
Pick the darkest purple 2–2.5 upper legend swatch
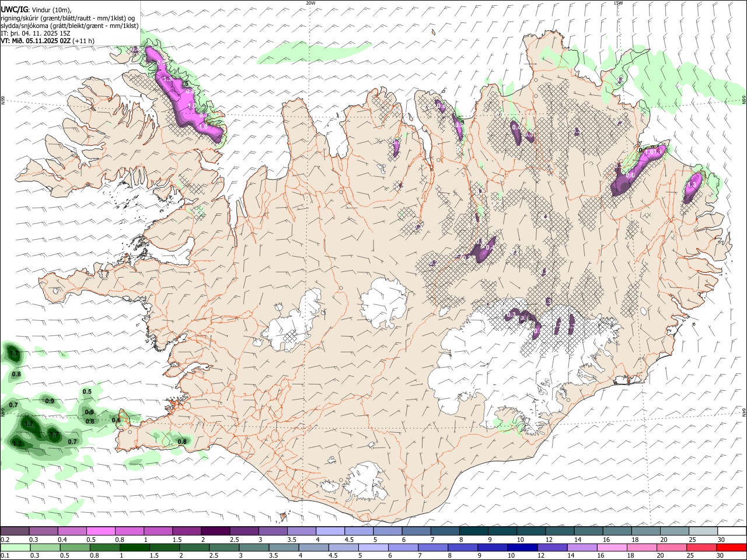215,531
